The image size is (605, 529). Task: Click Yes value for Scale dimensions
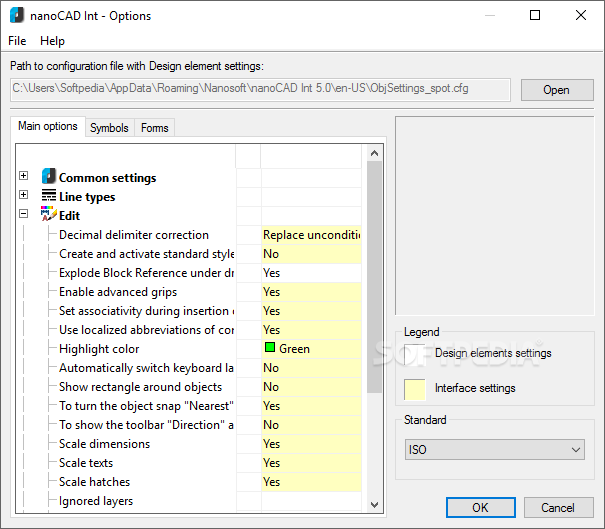[x=311, y=444]
